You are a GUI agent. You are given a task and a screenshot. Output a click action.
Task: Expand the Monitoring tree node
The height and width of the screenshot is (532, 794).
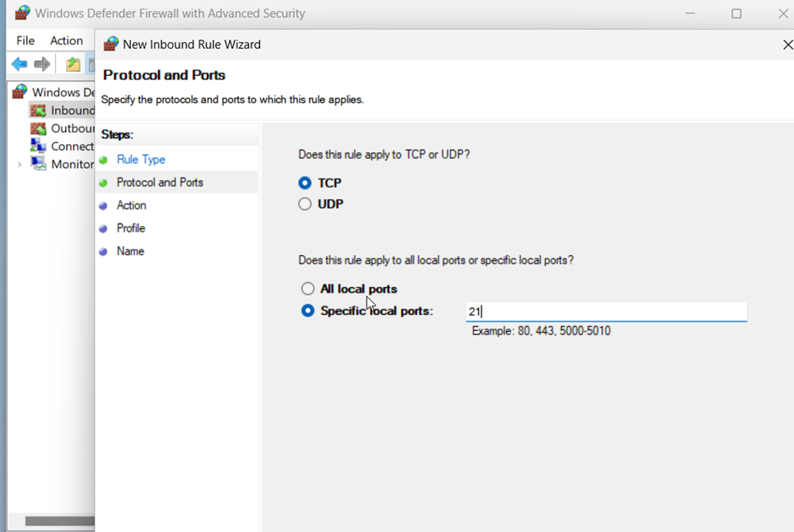click(x=19, y=165)
